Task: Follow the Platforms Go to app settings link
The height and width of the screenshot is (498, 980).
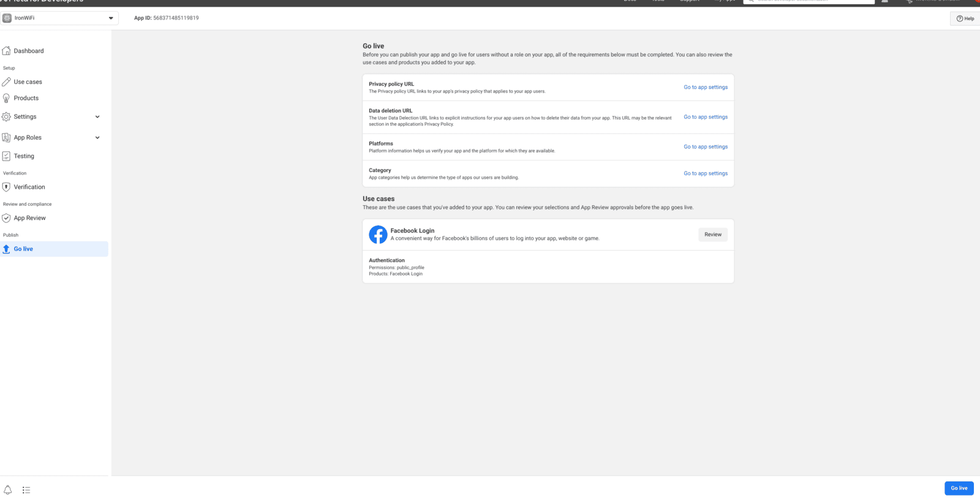Action: click(x=706, y=147)
